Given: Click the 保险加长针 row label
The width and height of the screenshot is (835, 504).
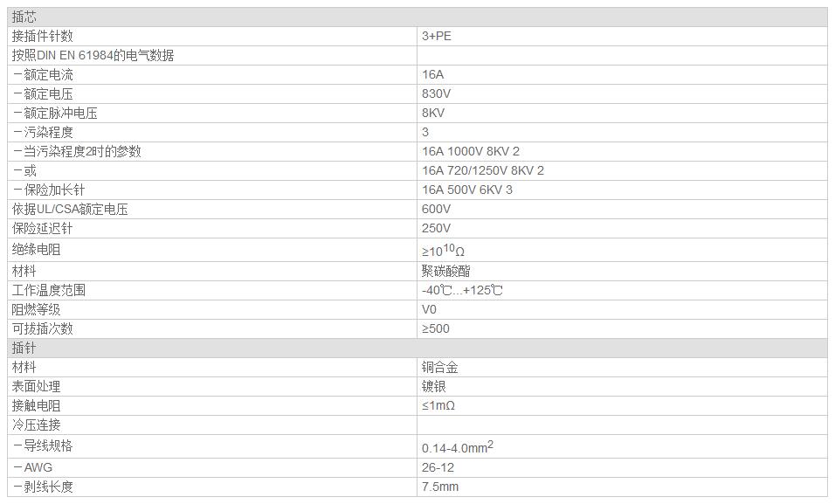Looking at the screenshot, I should click(x=49, y=190).
